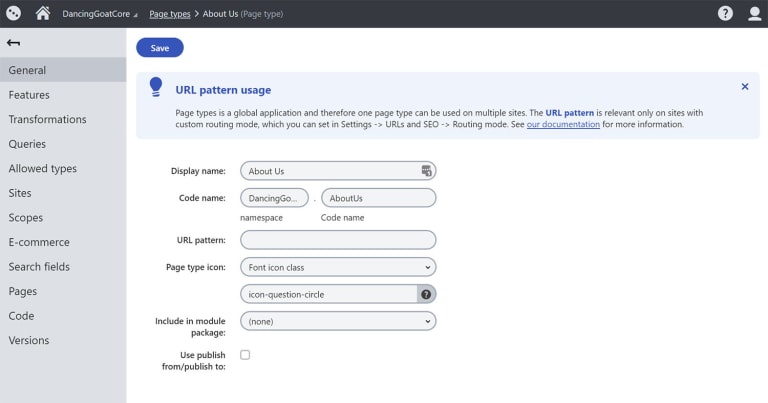Open Include in module package dropdown
Image resolution: width=768 pixels, height=403 pixels.
coord(338,321)
